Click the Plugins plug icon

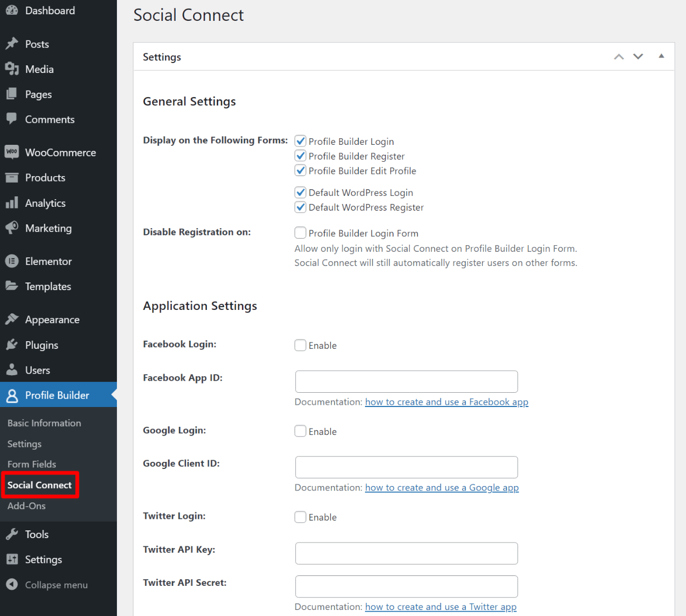click(12, 344)
